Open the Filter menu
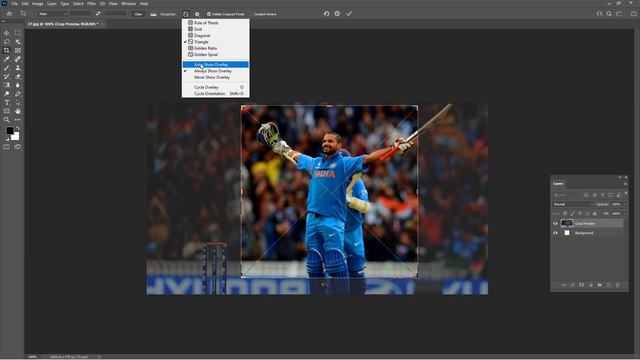Screen dimensions: 640x360 [x=91, y=4]
